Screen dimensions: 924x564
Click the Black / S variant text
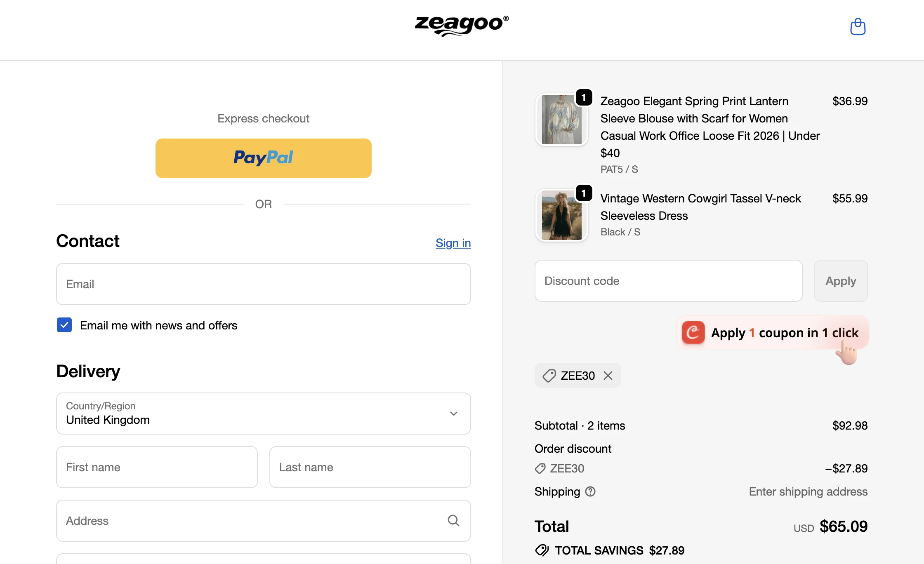tap(620, 232)
